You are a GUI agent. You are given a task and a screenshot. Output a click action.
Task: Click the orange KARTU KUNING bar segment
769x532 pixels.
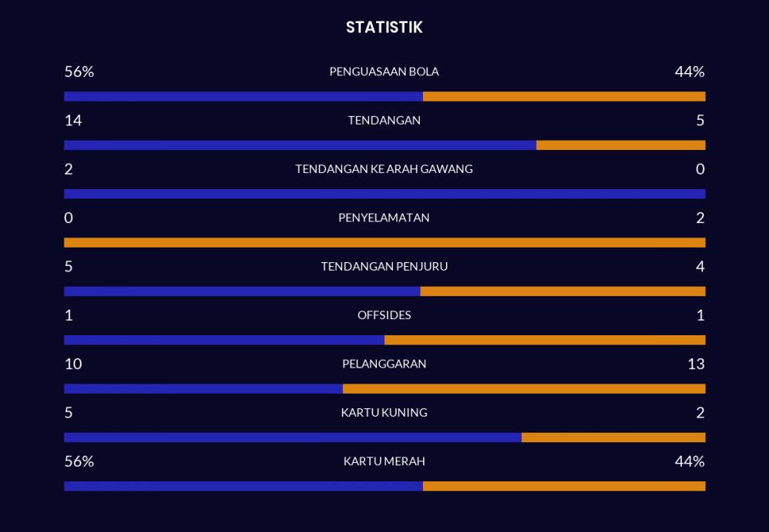614,437
